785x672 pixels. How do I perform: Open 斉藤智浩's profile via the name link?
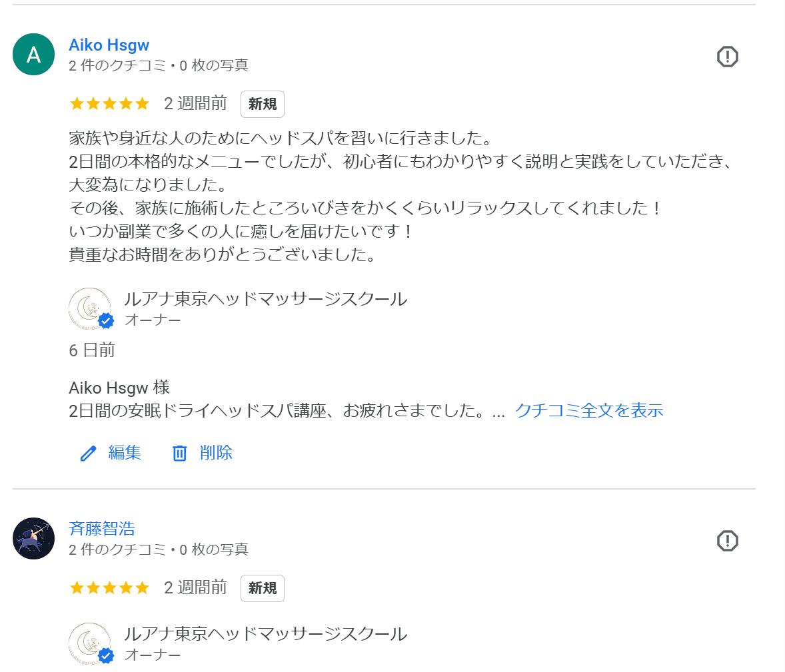coord(103,528)
